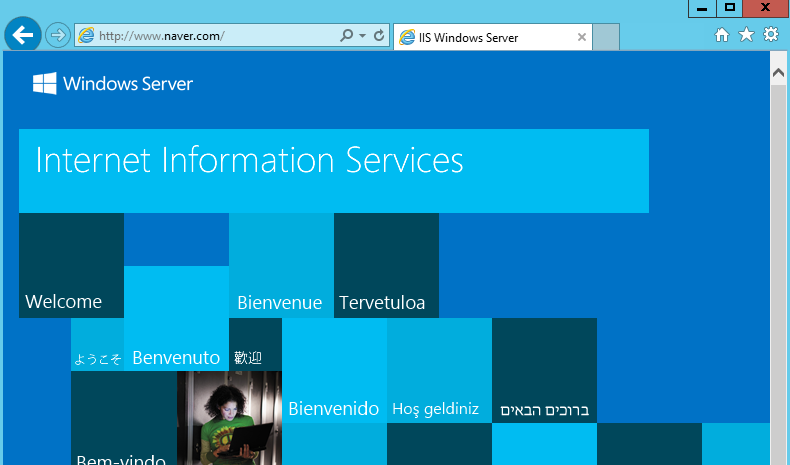
Task: Refresh the page with the reload icon
Action: pyautogui.click(x=379, y=35)
